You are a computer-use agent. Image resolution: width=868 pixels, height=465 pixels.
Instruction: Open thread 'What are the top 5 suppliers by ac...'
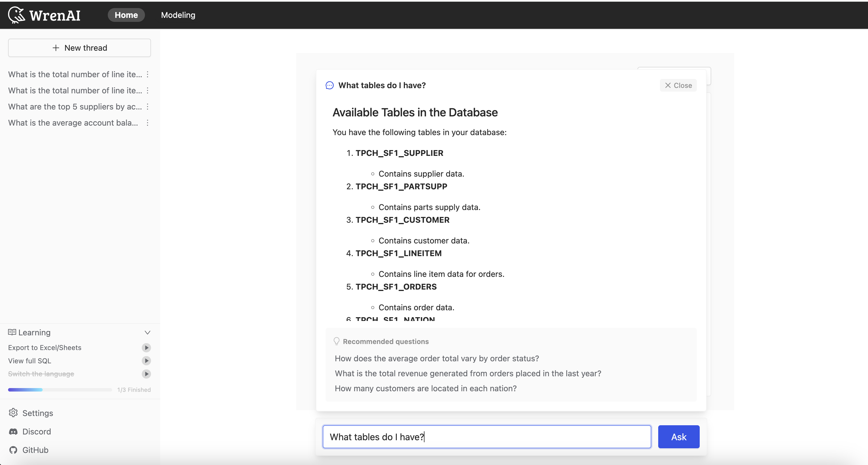tap(75, 107)
